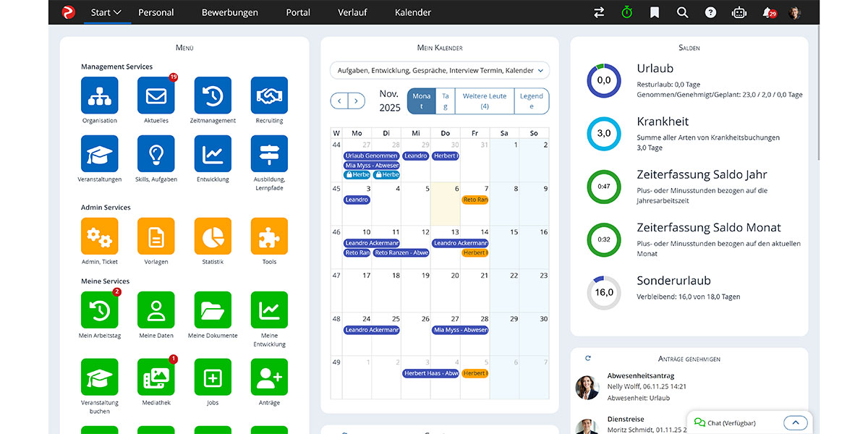Viewport: 868px width, 434px height.
Task: Open the calendar filter dropdown
Action: pyautogui.click(x=438, y=70)
